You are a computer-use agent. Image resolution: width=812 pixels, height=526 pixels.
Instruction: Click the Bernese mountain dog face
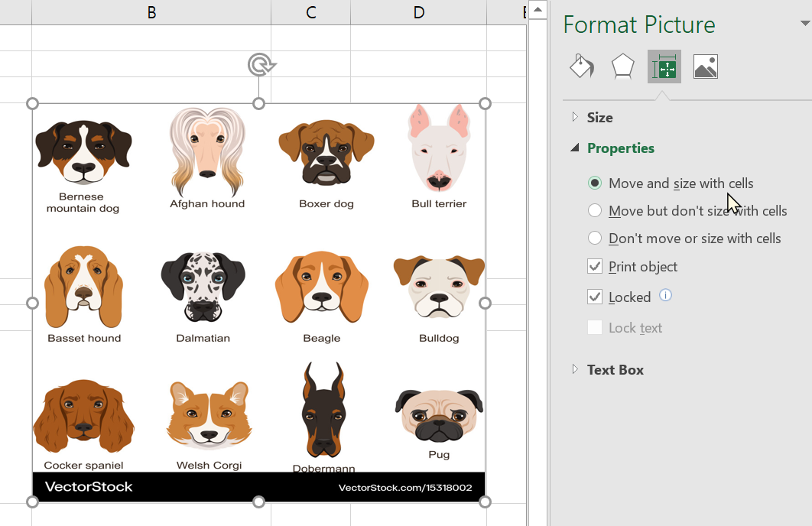pos(83,152)
